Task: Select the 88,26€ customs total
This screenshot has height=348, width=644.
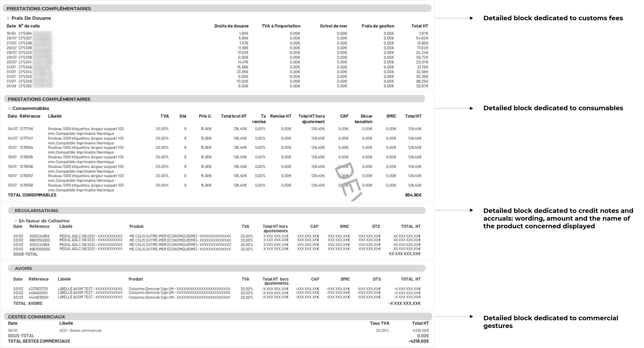Action: tap(422, 81)
